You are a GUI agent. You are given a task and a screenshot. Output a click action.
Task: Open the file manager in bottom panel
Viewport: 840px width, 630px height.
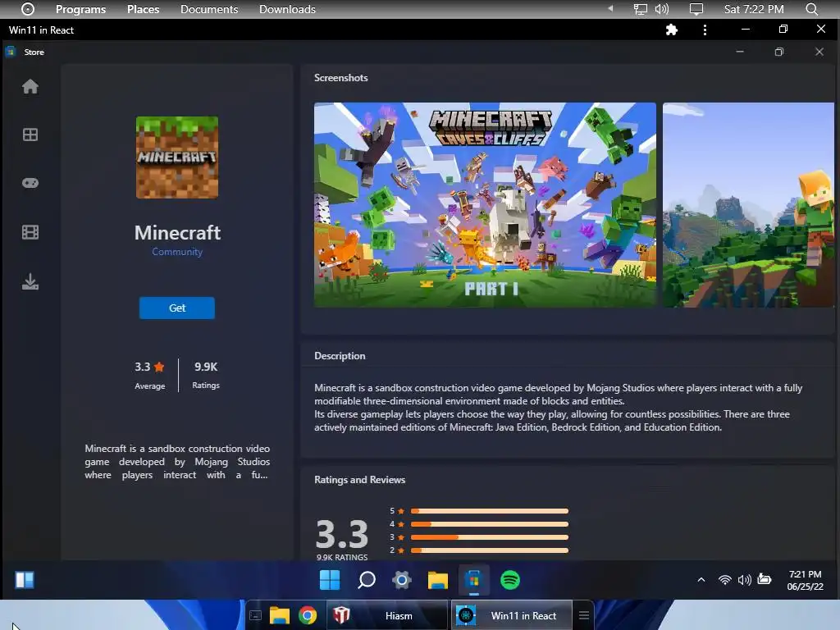click(x=279, y=615)
